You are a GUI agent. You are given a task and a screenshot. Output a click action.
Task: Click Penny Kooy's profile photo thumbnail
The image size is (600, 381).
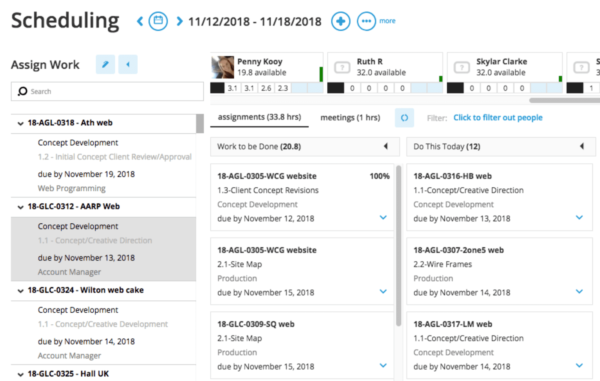point(223,67)
